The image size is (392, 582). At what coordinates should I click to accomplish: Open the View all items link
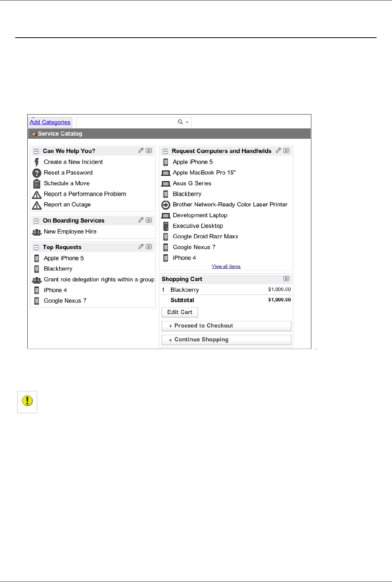226,266
